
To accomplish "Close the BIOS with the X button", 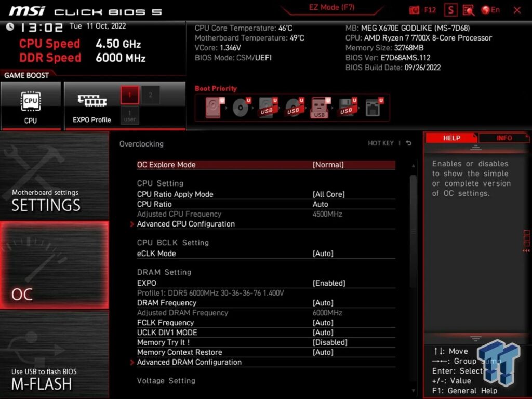I will click(517, 10).
